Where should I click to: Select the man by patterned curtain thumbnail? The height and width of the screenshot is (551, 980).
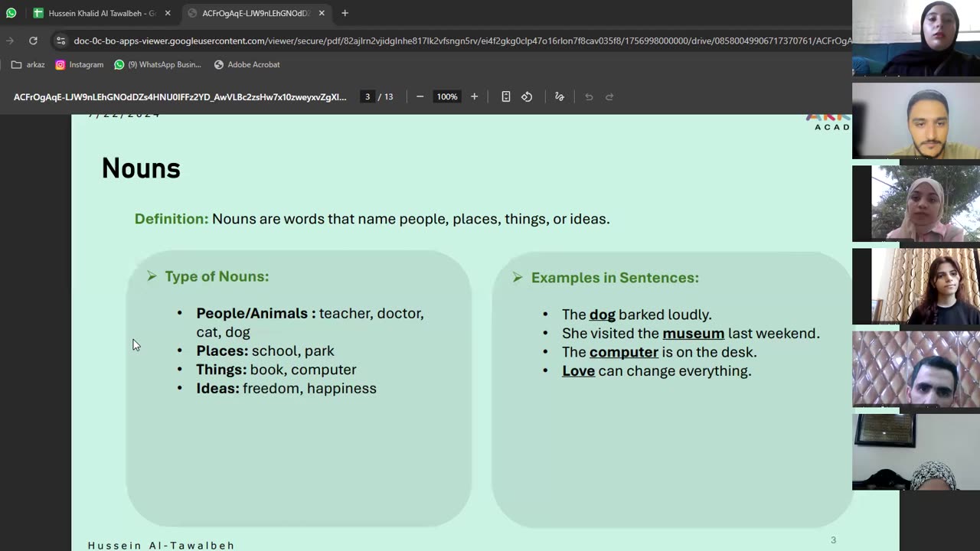916,369
